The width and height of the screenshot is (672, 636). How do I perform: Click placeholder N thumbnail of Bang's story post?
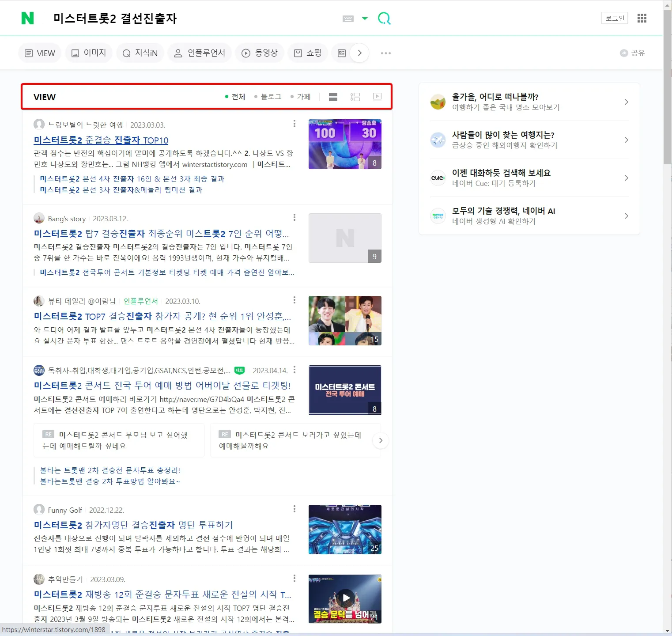pyautogui.click(x=345, y=238)
